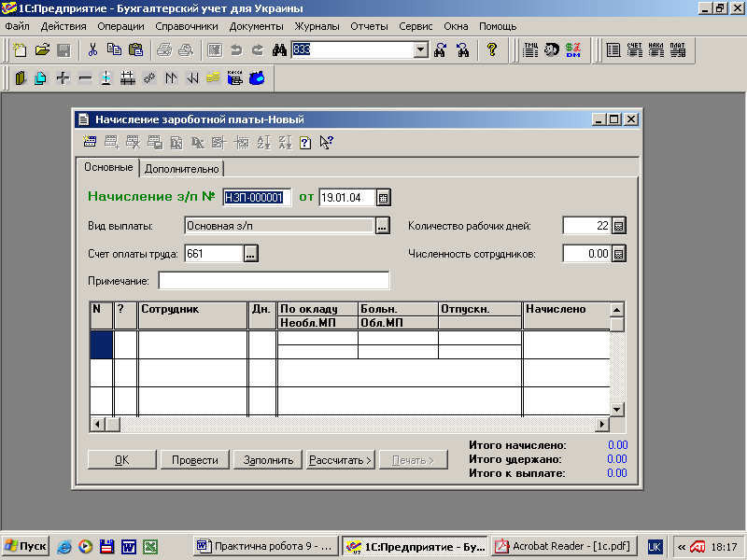The height and width of the screenshot is (560, 747).
Task: Open calculator for Численность сотрудников
Action: click(x=618, y=254)
